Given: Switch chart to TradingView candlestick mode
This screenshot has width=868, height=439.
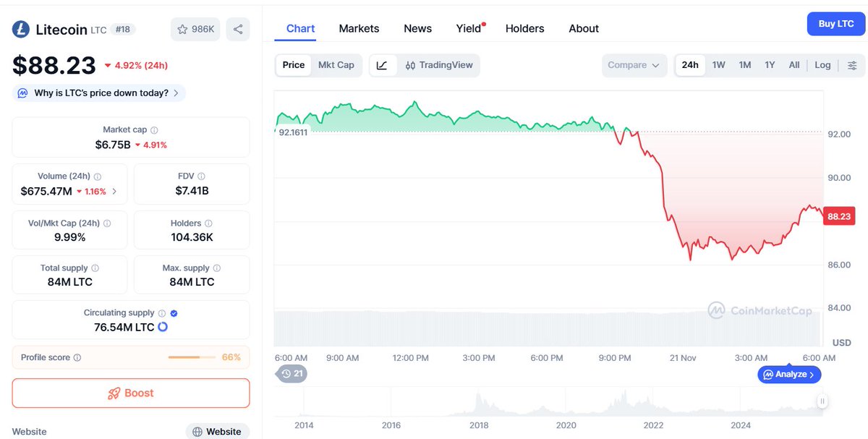Looking at the screenshot, I should tap(439, 65).
